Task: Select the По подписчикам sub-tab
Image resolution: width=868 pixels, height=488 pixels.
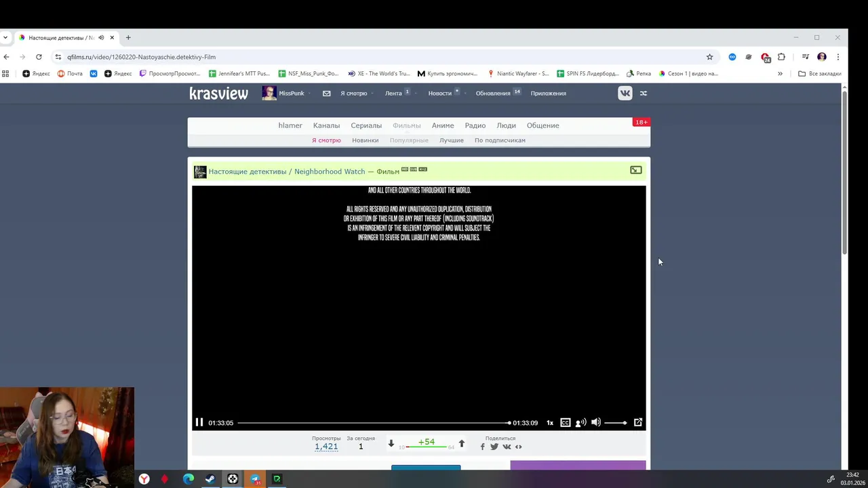Action: pyautogui.click(x=500, y=140)
